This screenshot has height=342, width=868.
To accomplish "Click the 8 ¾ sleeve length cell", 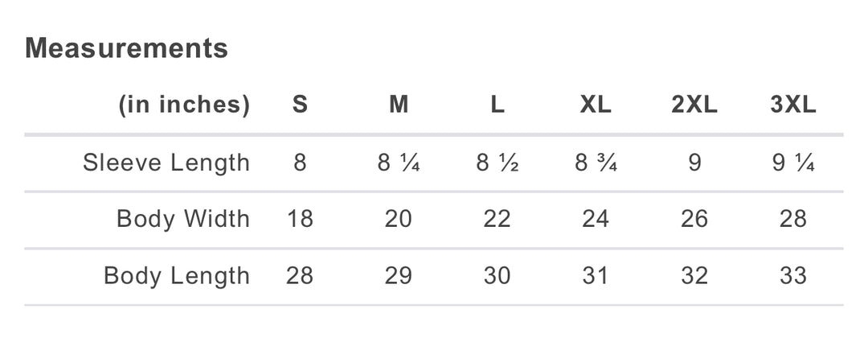I will click(x=596, y=163).
